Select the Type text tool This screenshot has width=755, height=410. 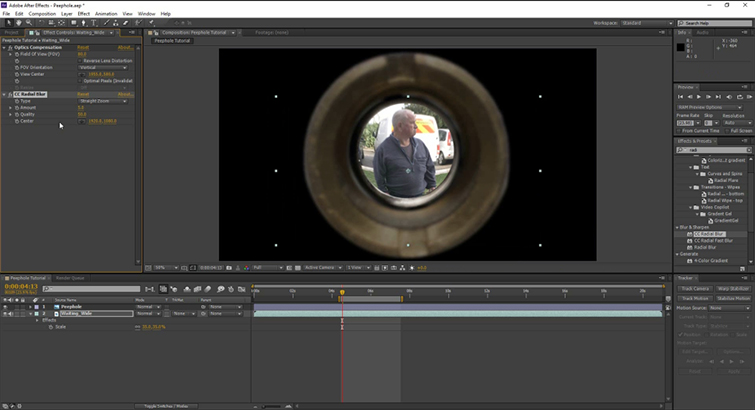point(94,23)
